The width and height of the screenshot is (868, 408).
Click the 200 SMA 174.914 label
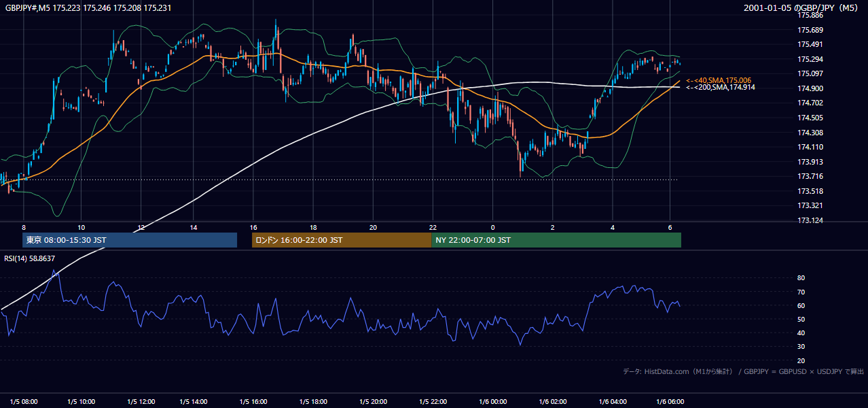click(x=721, y=88)
